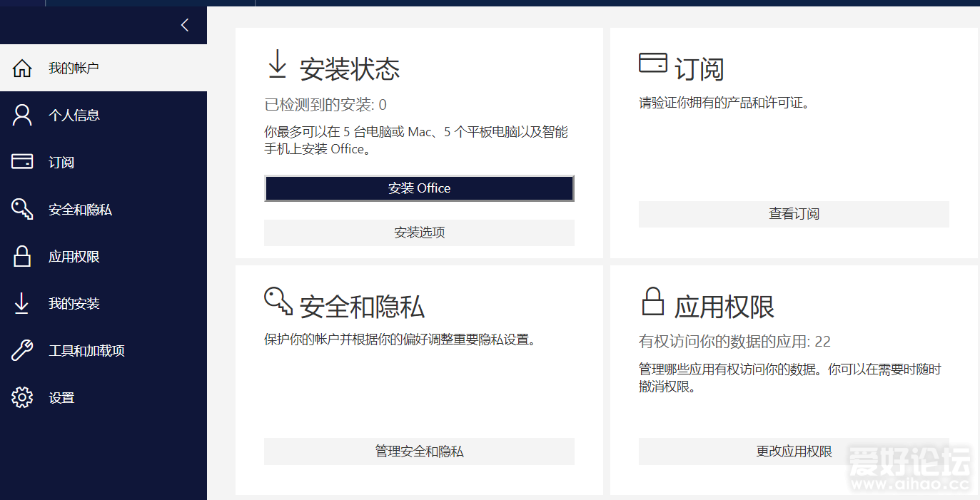Screen dimensions: 980x500
Task: Click the 更改应用权限 button
Action: [x=794, y=451]
